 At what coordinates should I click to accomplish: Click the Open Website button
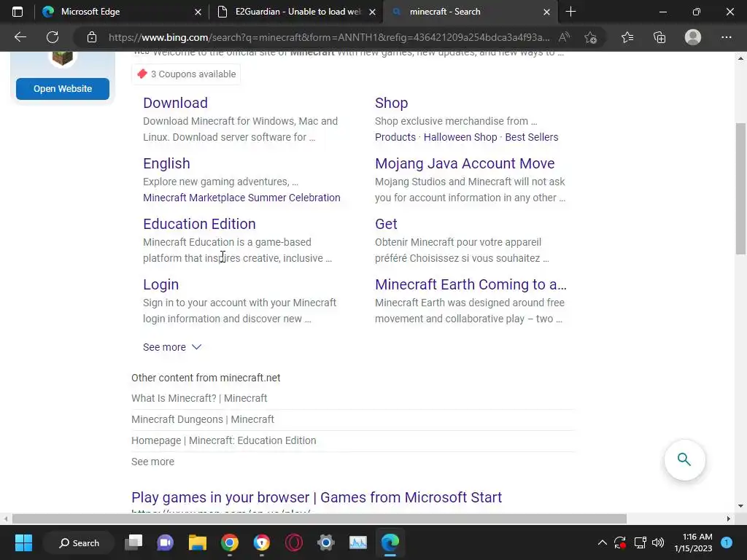[x=63, y=88]
